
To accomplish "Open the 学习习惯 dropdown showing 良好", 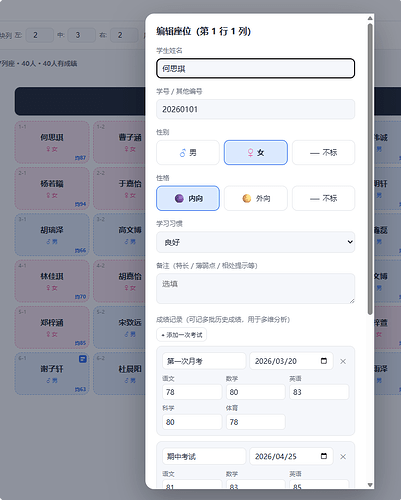I will click(x=255, y=242).
